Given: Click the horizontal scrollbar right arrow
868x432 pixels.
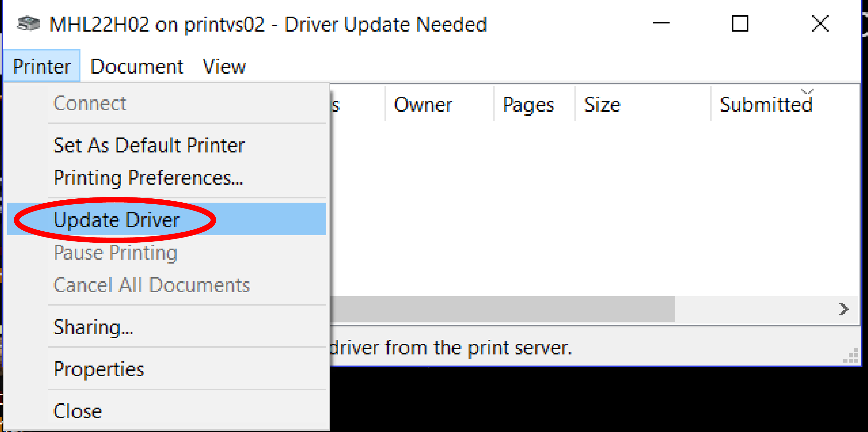Looking at the screenshot, I should coord(844,309).
